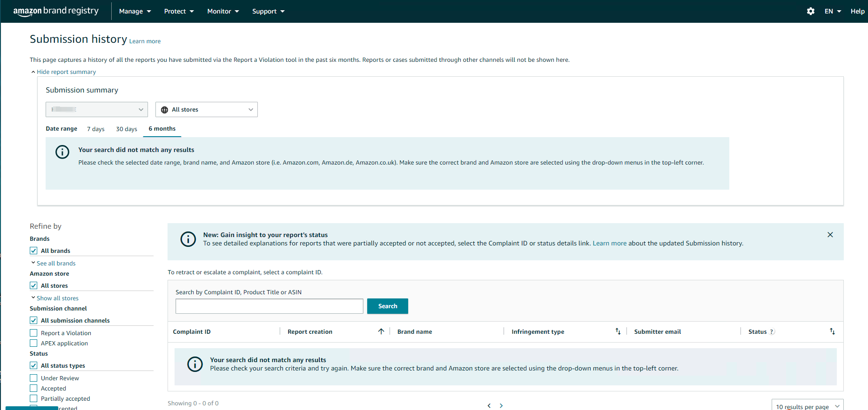This screenshot has height=410, width=868.
Task: Check the Under Review status filter
Action: (x=34, y=378)
